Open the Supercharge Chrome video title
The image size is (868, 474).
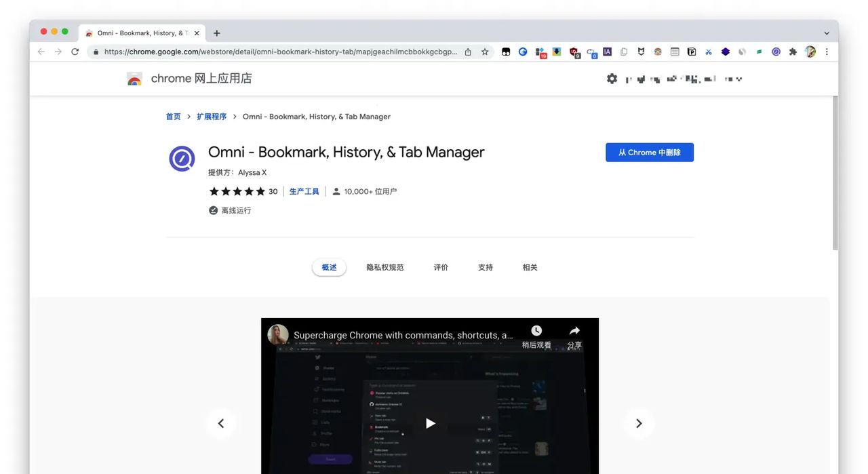point(403,335)
